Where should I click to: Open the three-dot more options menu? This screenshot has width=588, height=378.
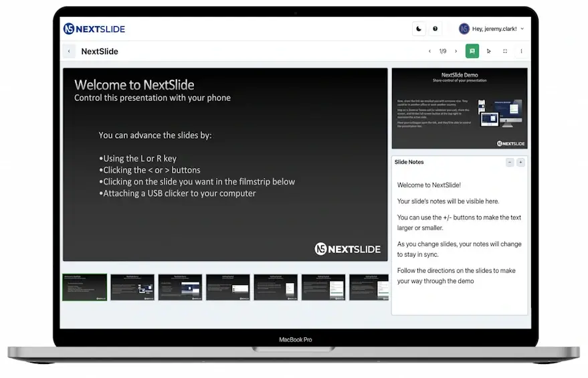pos(521,52)
